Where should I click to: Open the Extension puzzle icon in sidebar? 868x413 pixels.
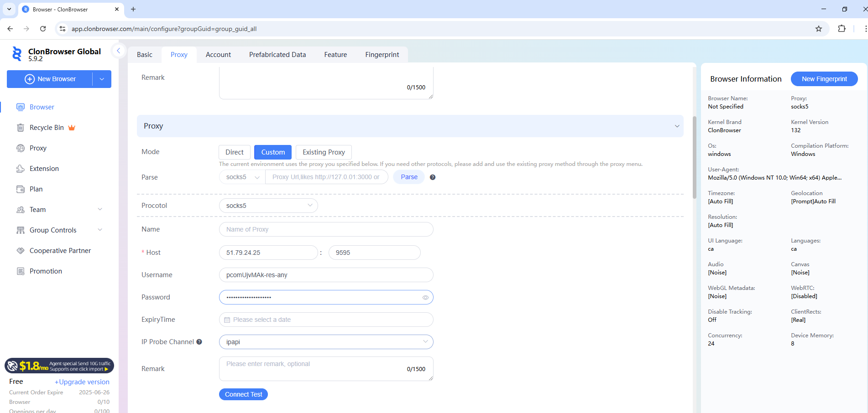pyautogui.click(x=21, y=169)
